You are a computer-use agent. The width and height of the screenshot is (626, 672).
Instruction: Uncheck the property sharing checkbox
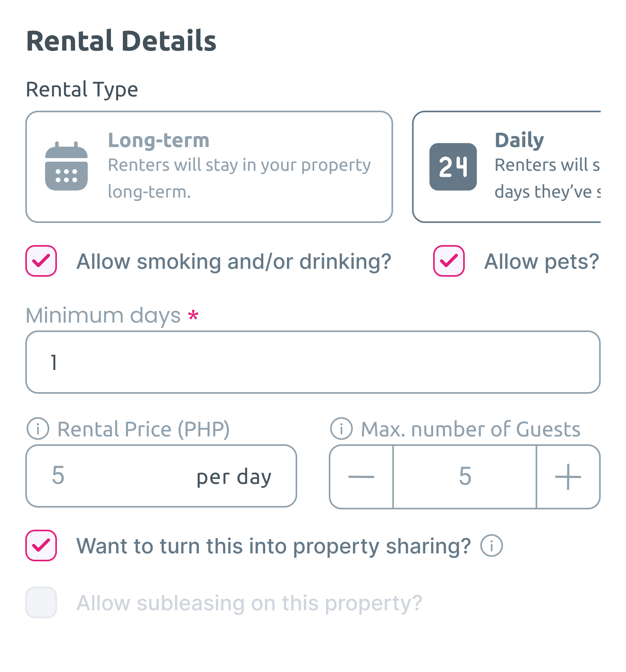(41, 546)
